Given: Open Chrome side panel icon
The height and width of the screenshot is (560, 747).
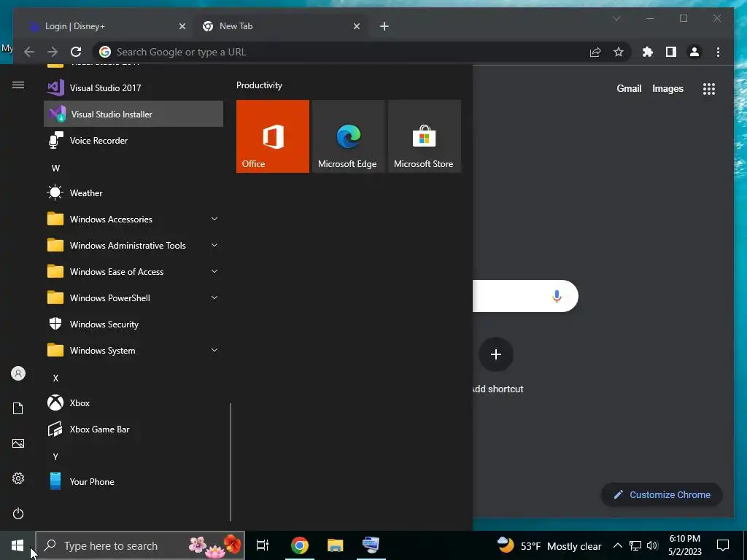Looking at the screenshot, I should 671,52.
